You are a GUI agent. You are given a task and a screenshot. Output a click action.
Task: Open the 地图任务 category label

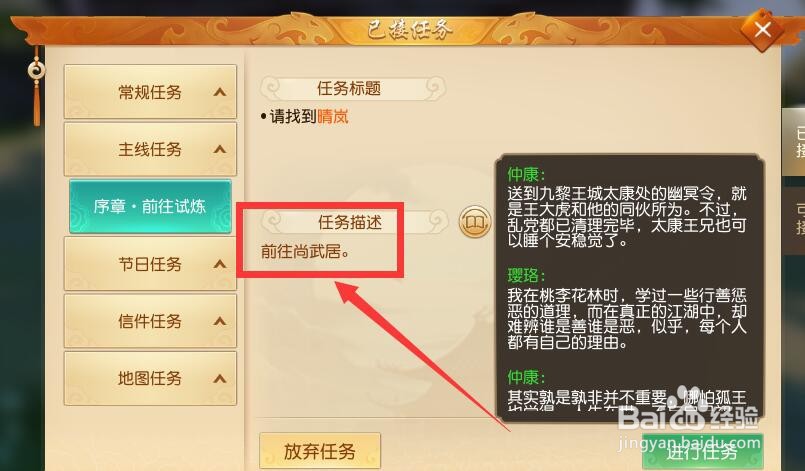(x=150, y=379)
